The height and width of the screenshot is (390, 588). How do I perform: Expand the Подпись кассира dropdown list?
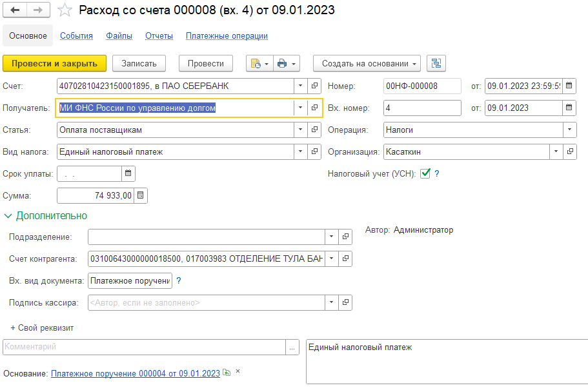coord(331,302)
